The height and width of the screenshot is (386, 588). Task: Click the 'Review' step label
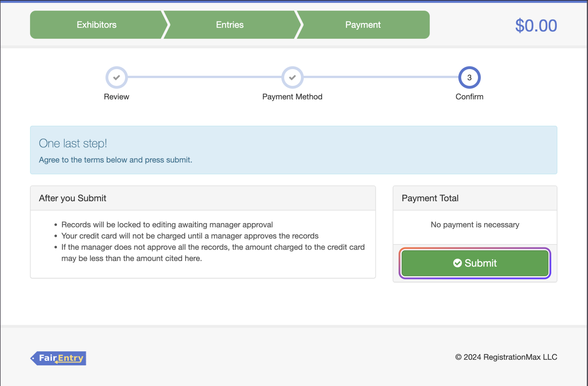click(x=116, y=97)
